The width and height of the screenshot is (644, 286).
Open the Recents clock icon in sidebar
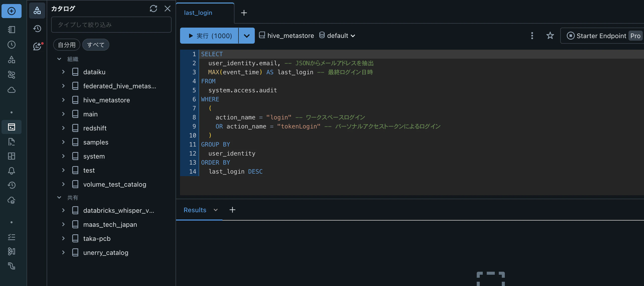click(x=12, y=45)
